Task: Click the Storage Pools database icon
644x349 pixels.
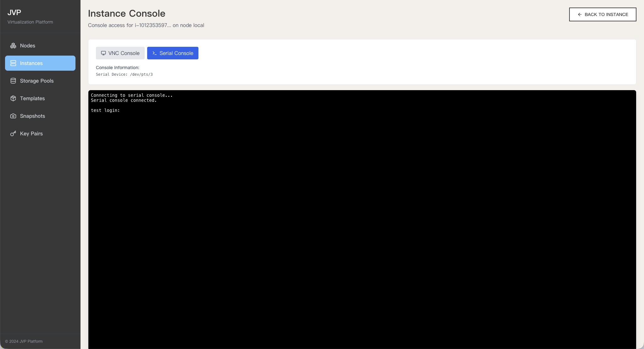Action: point(13,81)
